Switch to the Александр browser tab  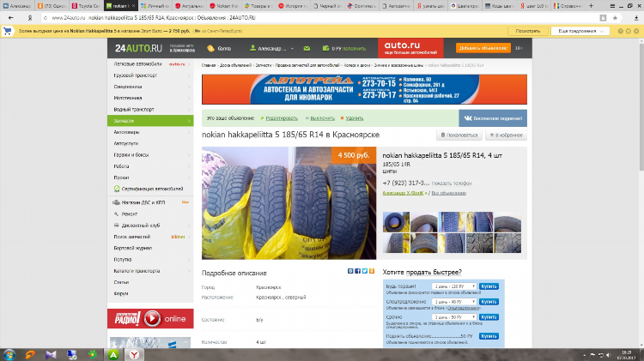(x=17, y=6)
